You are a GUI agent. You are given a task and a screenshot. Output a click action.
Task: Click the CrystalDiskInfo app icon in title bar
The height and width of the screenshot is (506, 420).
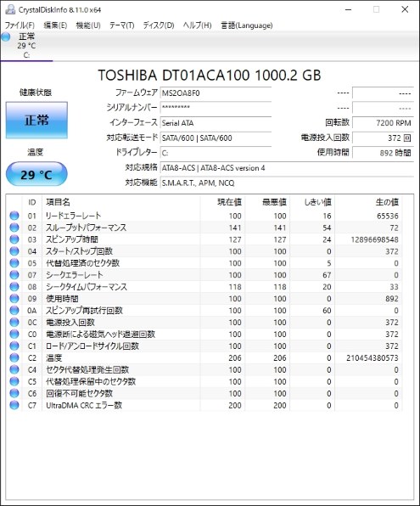10,9
